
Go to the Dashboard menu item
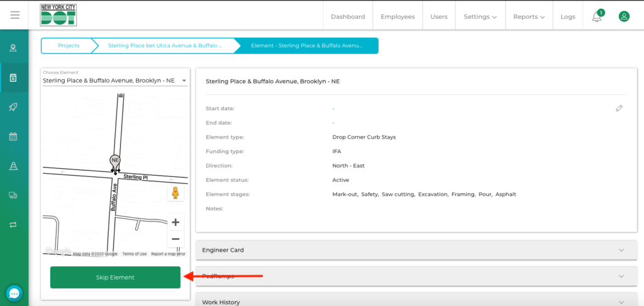coord(348,17)
